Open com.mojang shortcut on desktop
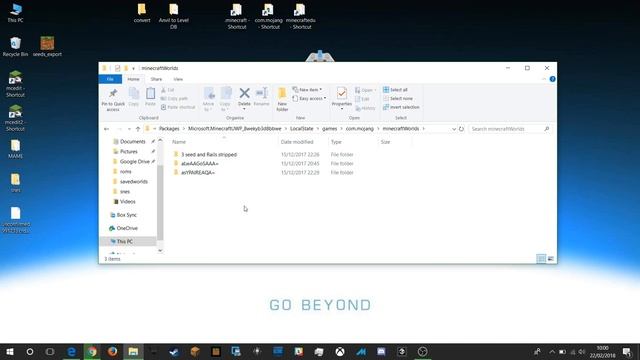 point(268,16)
